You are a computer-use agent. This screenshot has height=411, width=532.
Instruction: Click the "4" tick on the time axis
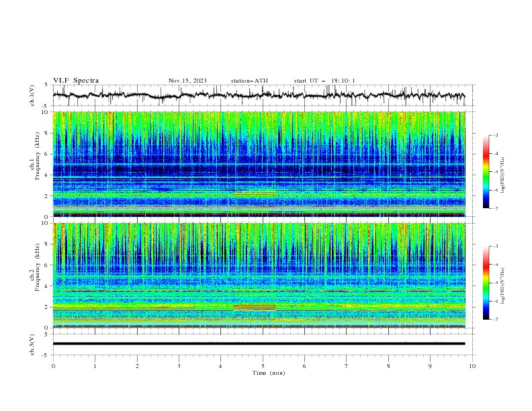[x=220, y=366]
